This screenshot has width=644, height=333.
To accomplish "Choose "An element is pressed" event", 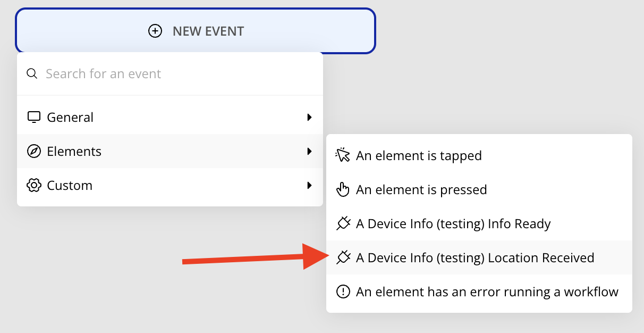I will click(421, 189).
